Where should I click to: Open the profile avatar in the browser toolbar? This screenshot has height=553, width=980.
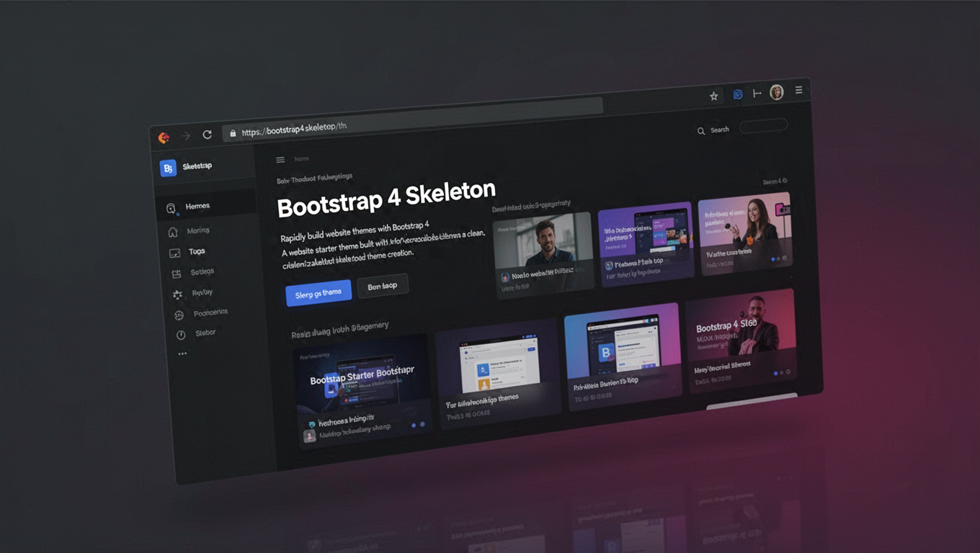tap(777, 92)
